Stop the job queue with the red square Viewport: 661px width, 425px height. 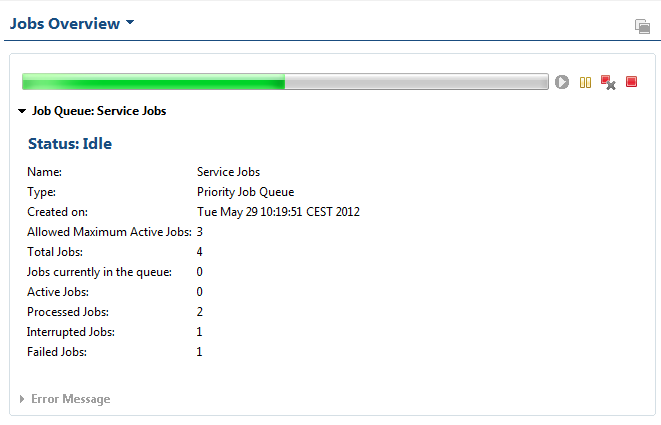631,82
